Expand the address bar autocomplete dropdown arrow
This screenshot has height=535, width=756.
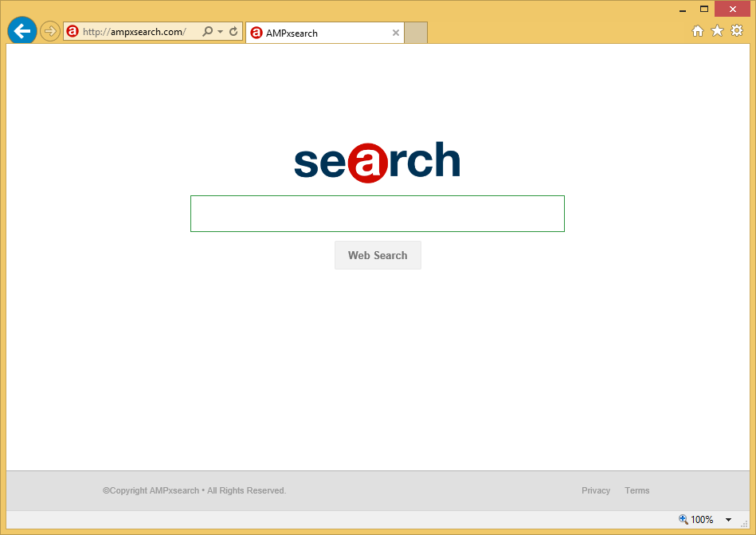tap(220, 32)
